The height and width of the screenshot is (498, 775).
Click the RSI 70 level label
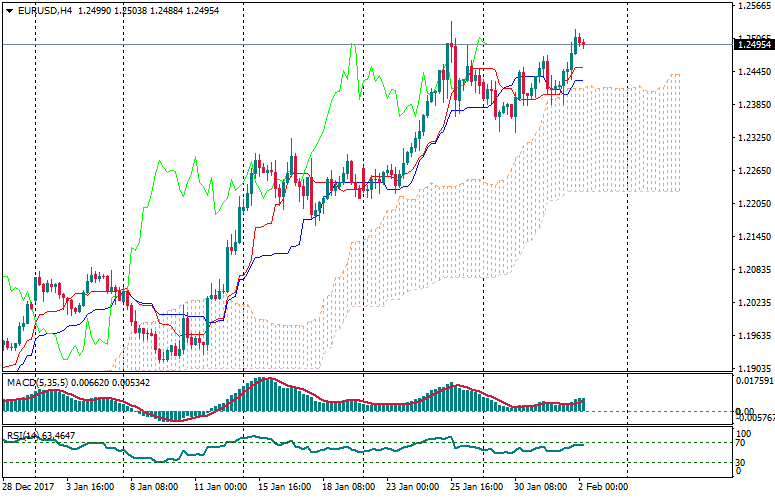[x=742, y=442]
